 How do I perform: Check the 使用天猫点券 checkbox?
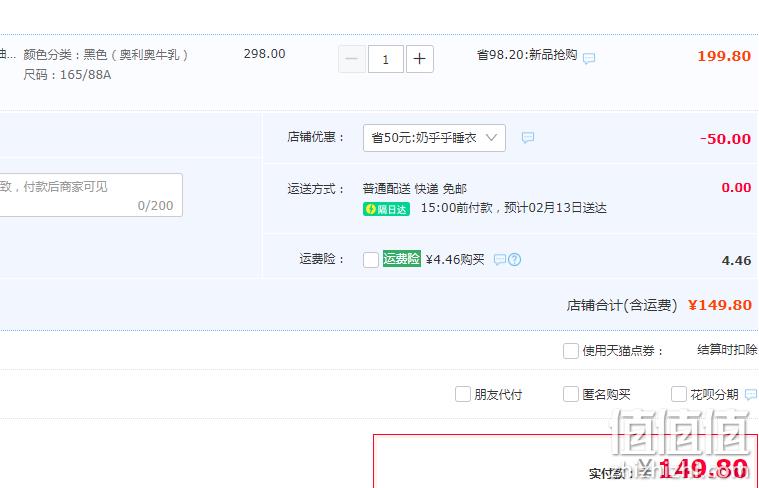(x=571, y=351)
